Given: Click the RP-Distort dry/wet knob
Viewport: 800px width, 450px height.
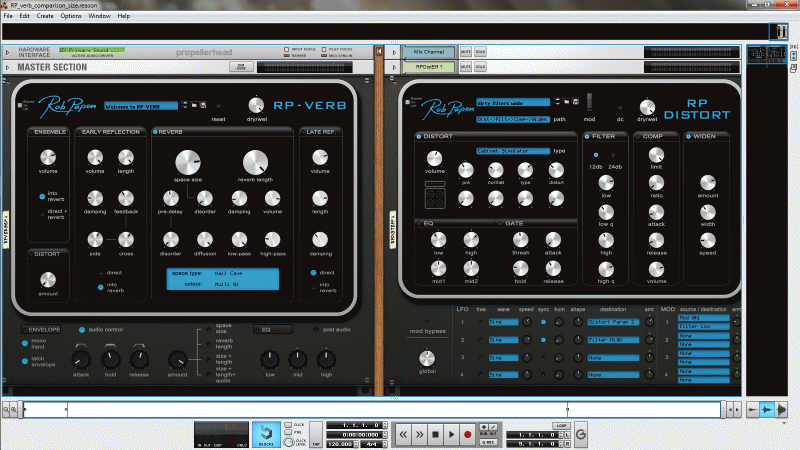Looking at the screenshot, I should point(647,107).
